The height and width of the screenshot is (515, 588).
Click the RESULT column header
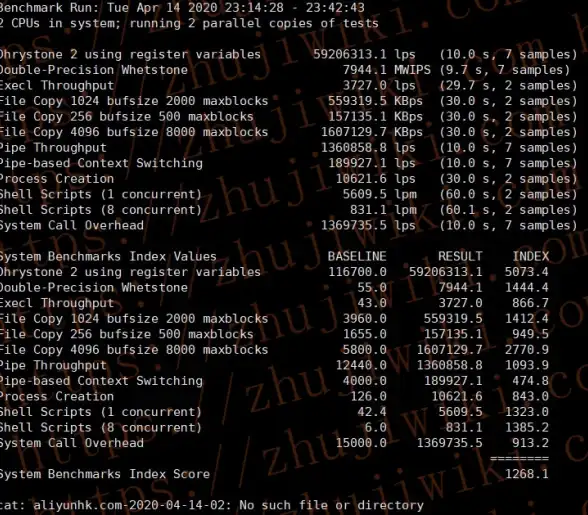pyautogui.click(x=460, y=257)
